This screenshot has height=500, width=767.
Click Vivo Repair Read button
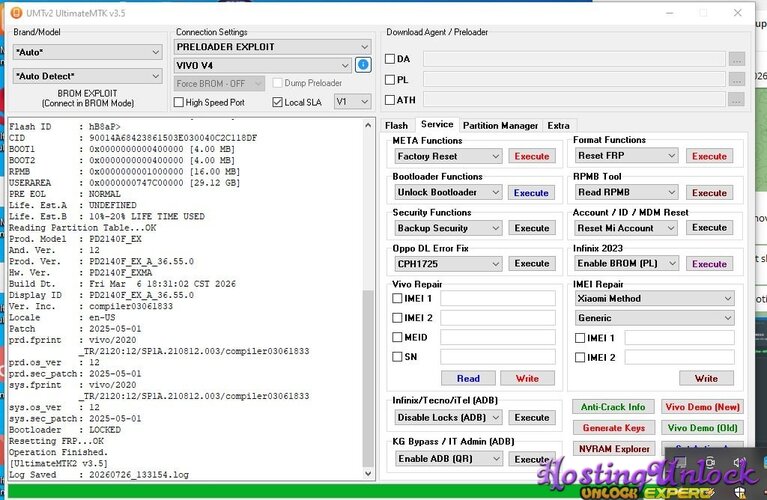coord(468,378)
